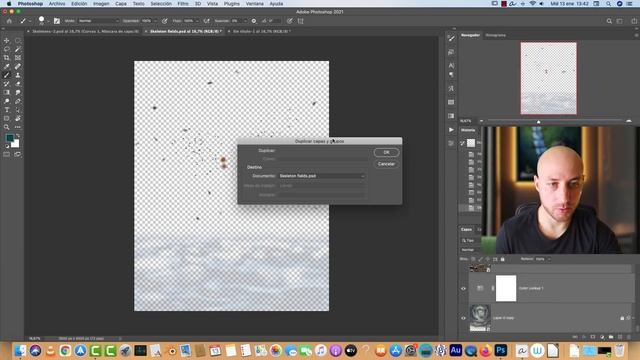This screenshot has height=360, width=640.
Task: Switch to the Sin título-1 document tab
Action: coord(261,31)
